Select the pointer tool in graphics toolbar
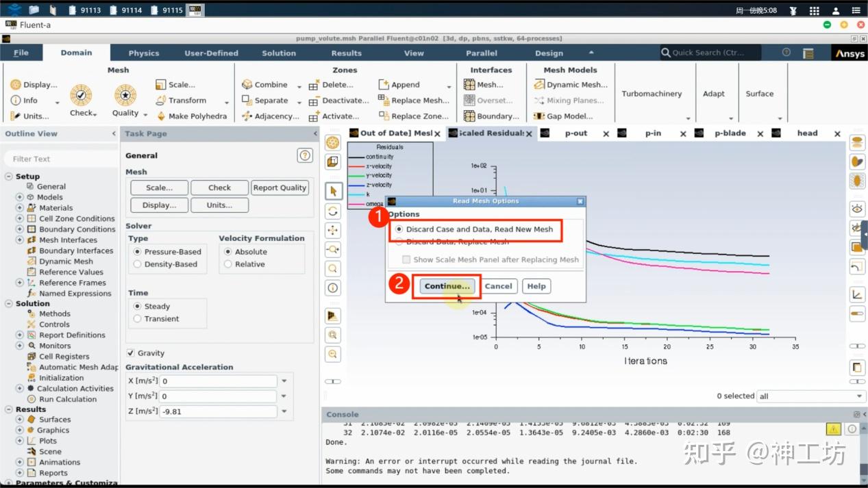The height and width of the screenshot is (488, 868). (333, 191)
